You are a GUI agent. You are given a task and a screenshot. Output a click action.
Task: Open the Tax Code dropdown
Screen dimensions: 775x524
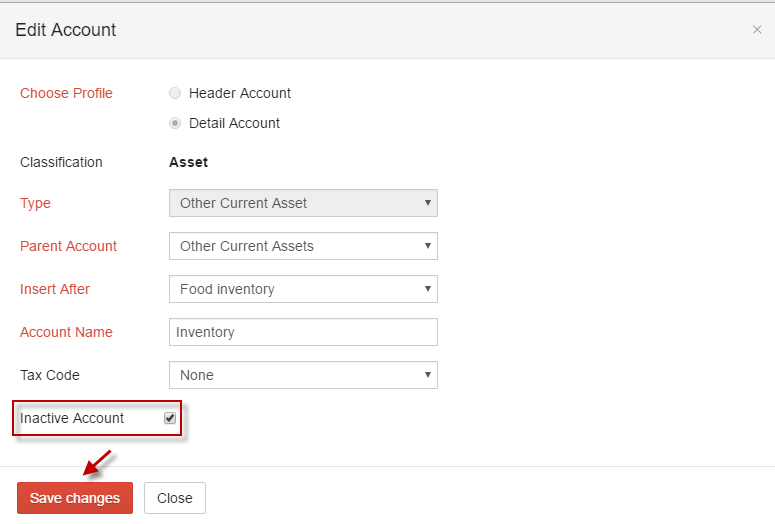click(x=303, y=375)
